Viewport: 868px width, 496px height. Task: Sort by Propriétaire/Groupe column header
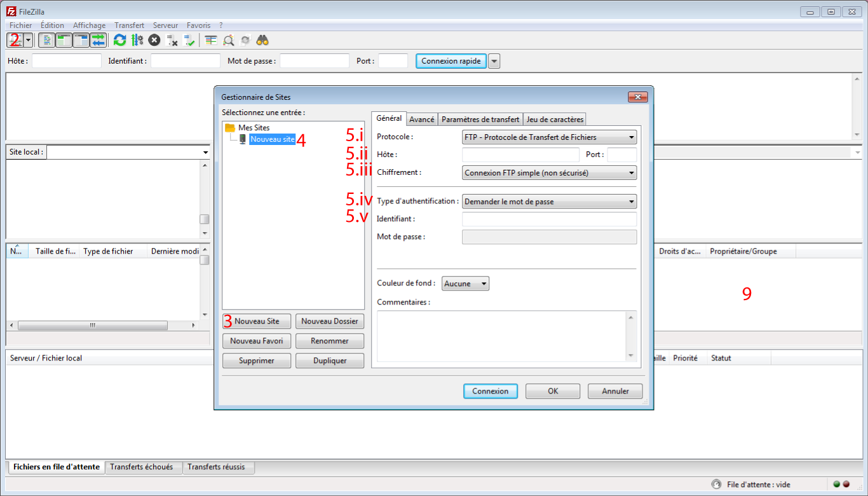click(x=750, y=251)
